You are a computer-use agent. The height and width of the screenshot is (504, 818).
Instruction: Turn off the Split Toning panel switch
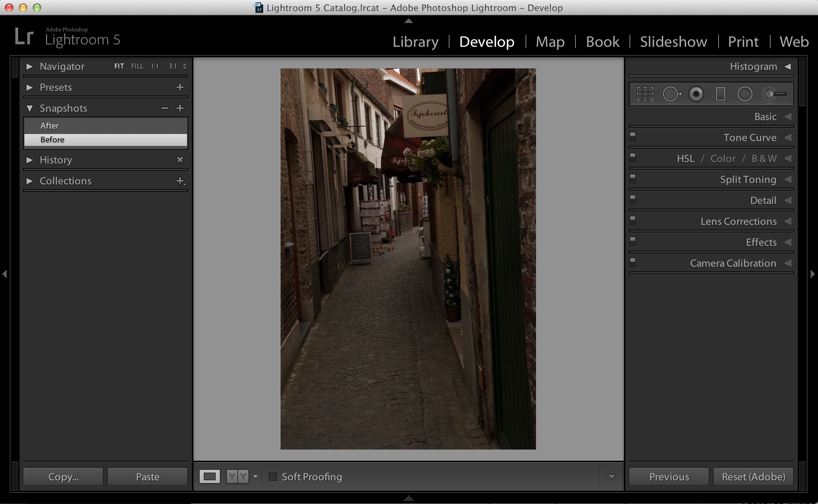633,179
